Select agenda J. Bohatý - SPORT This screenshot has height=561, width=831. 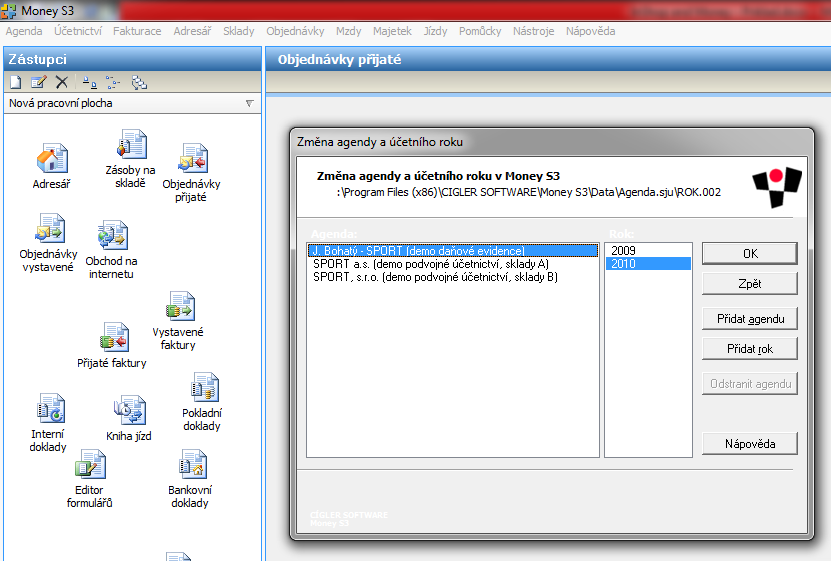453,251
